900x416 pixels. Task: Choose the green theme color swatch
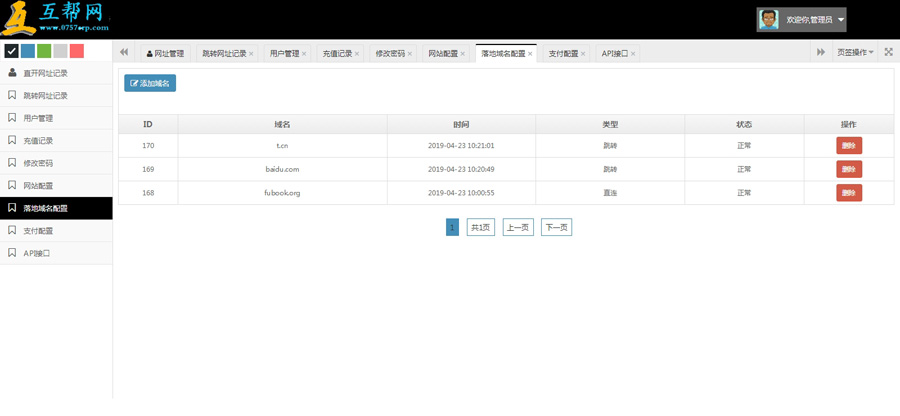44,51
